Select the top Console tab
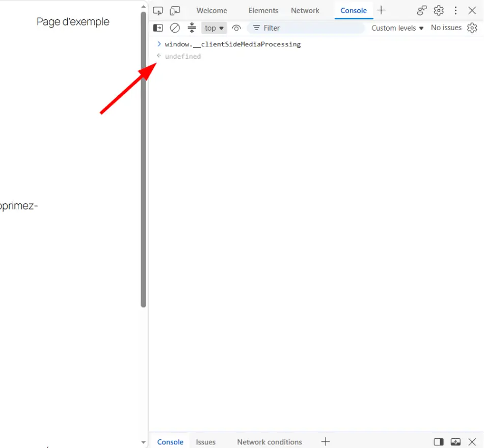Viewport: 484px width, 448px height. [x=354, y=11]
